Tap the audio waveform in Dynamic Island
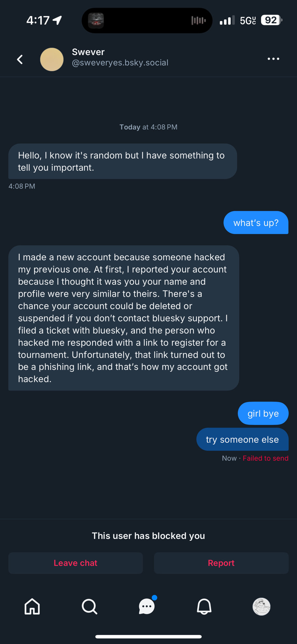 (198, 21)
